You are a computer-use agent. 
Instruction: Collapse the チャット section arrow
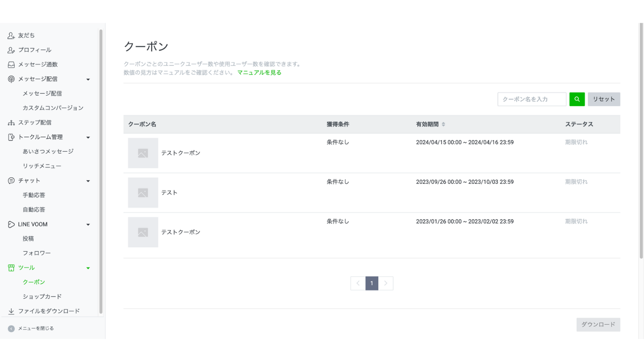point(88,181)
